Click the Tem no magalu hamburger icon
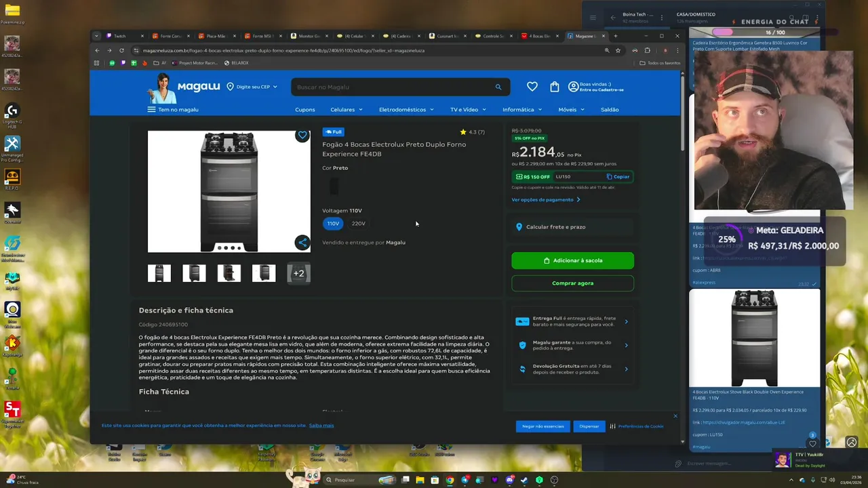The height and width of the screenshot is (488, 868). point(151,109)
